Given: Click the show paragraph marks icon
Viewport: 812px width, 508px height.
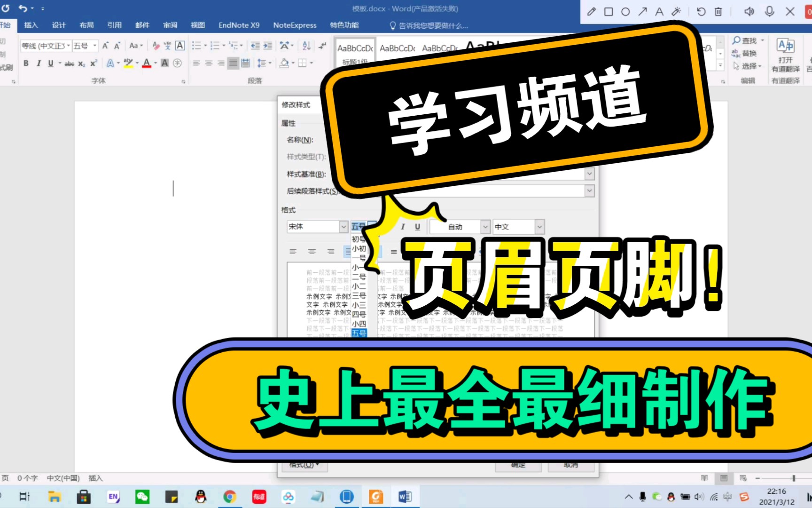Looking at the screenshot, I should (x=322, y=46).
